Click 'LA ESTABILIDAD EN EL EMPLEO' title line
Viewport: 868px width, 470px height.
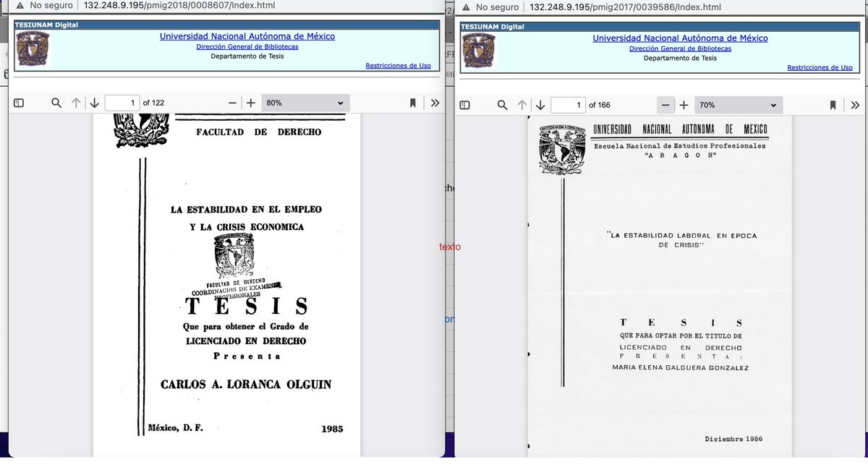pyautogui.click(x=246, y=210)
